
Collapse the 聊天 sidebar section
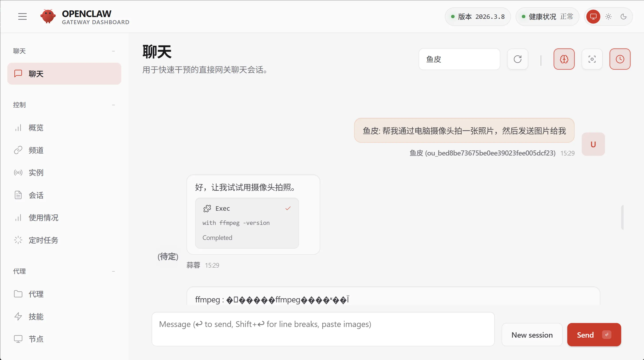tap(113, 51)
